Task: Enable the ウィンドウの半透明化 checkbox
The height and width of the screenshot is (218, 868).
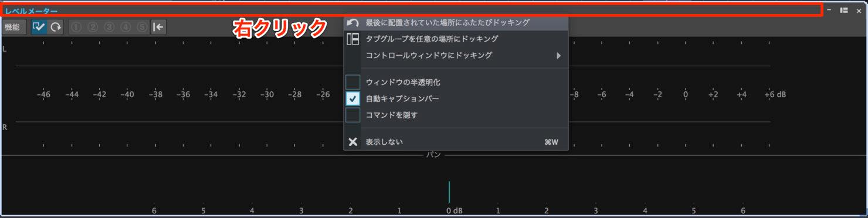Action: (352, 82)
